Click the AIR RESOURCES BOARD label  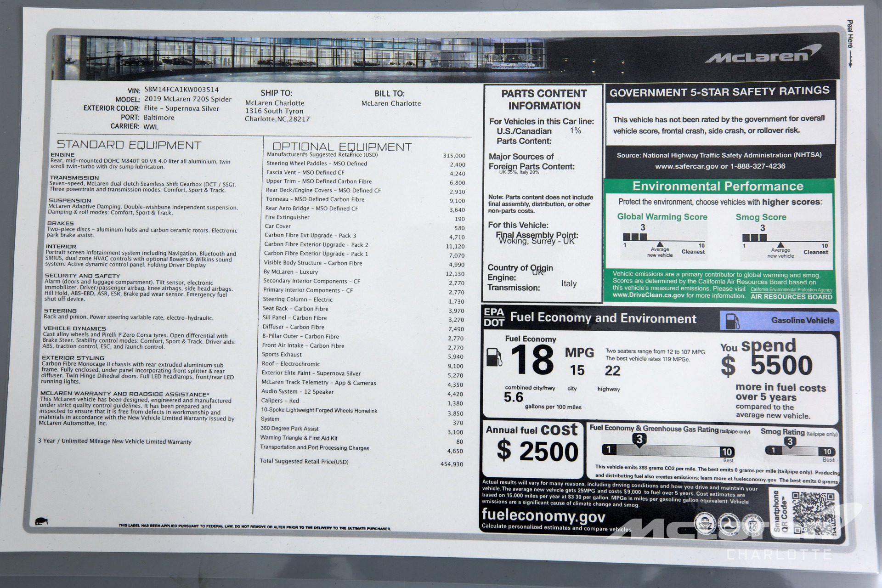click(792, 297)
